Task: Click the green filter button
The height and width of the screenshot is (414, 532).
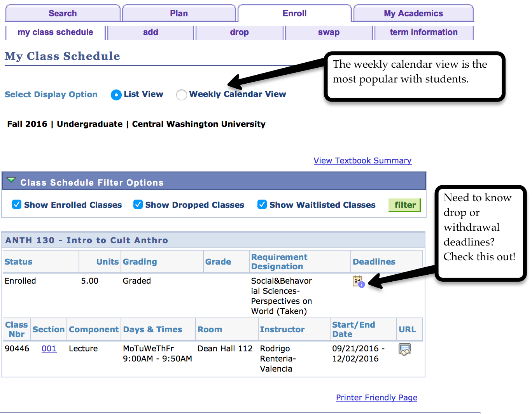Action: point(405,205)
